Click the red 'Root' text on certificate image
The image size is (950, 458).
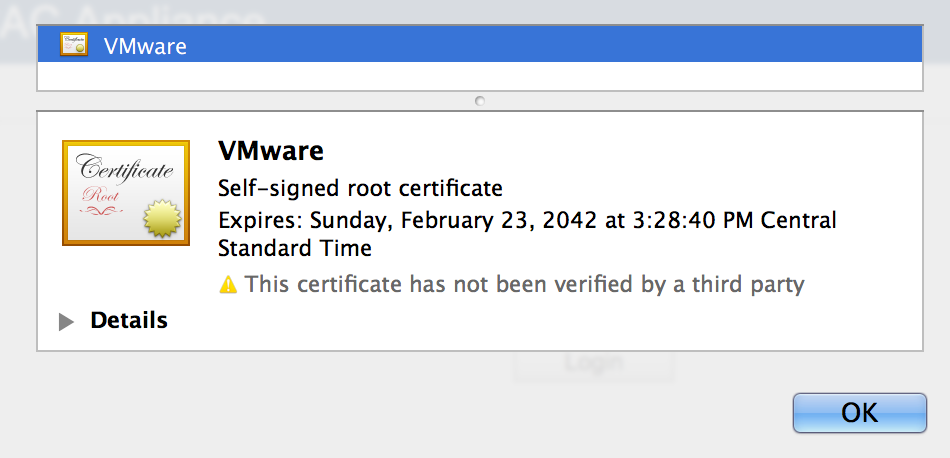101,195
